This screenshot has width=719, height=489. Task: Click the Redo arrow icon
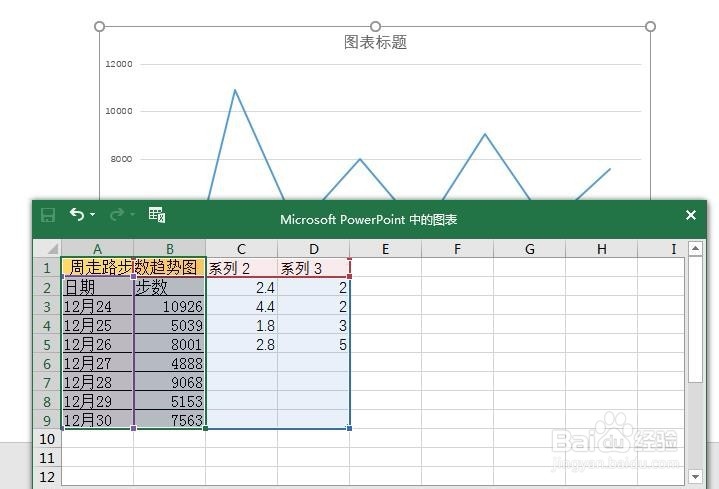pos(117,214)
